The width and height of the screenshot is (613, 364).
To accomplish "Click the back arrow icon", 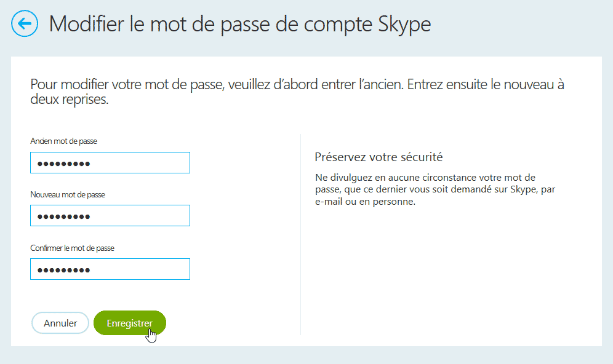I will pos(25,24).
